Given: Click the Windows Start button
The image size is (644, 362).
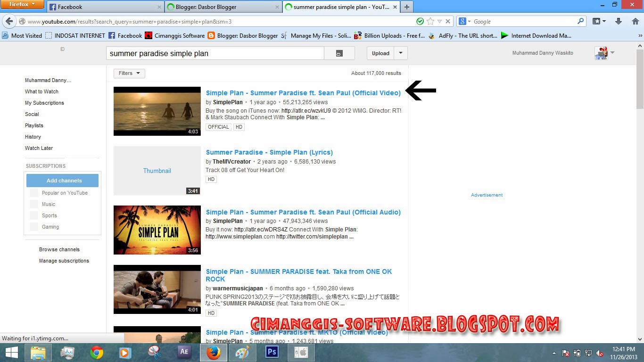Looking at the screenshot, I should tap(11, 353).
